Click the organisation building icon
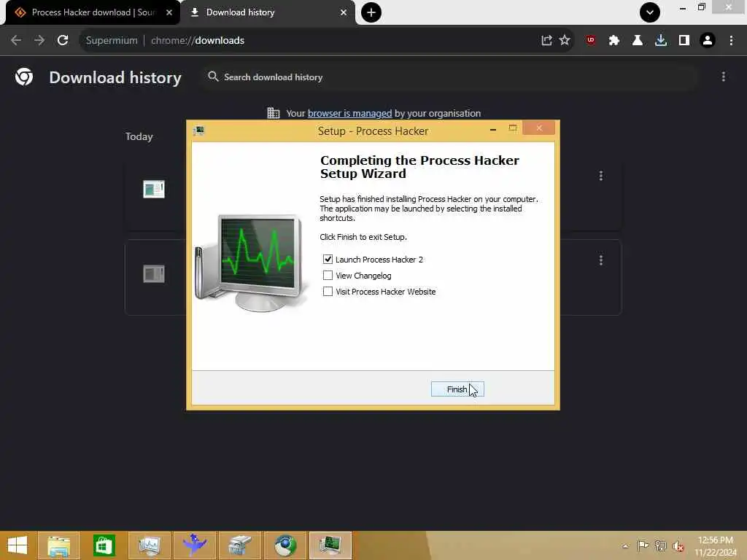The image size is (747, 560). pyautogui.click(x=274, y=113)
